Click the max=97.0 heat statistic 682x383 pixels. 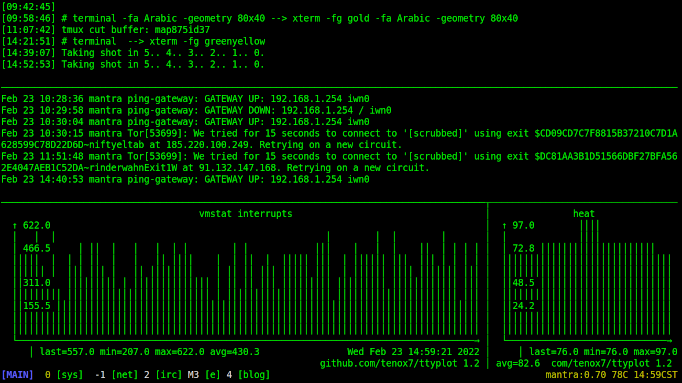pyautogui.click(x=655, y=352)
